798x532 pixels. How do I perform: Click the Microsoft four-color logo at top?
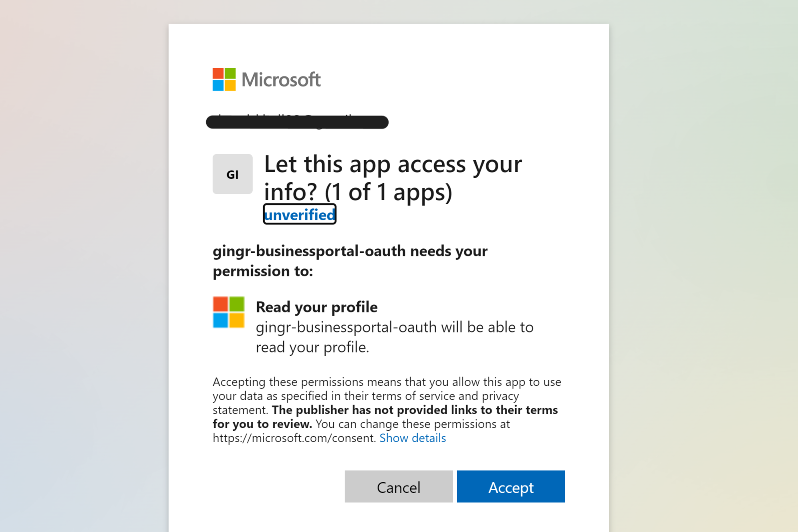(x=224, y=79)
